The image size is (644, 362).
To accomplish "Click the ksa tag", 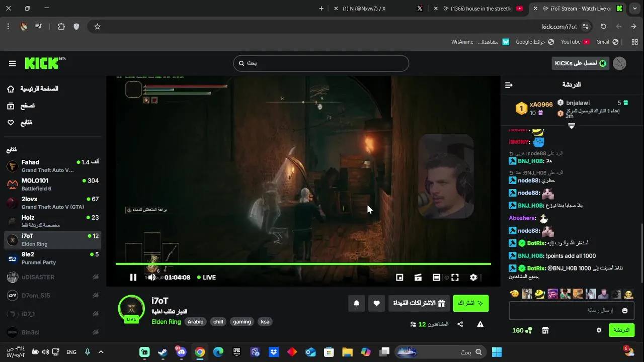I will pos(265,322).
